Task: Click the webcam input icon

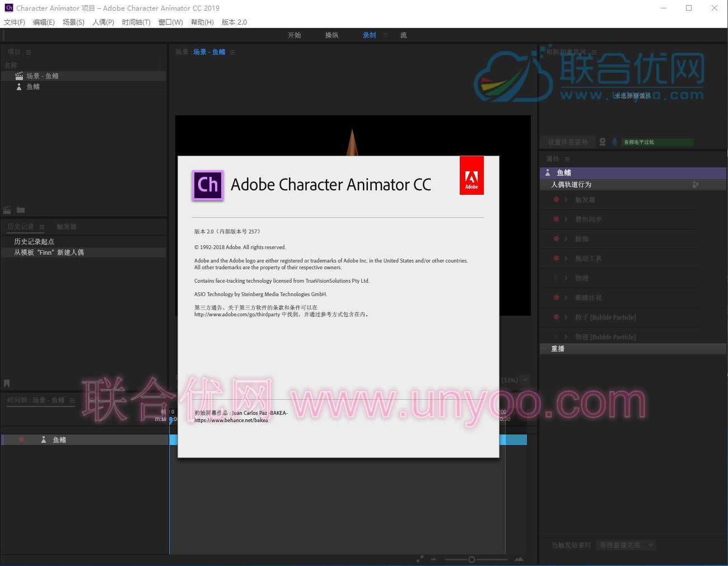Action: 603,142
